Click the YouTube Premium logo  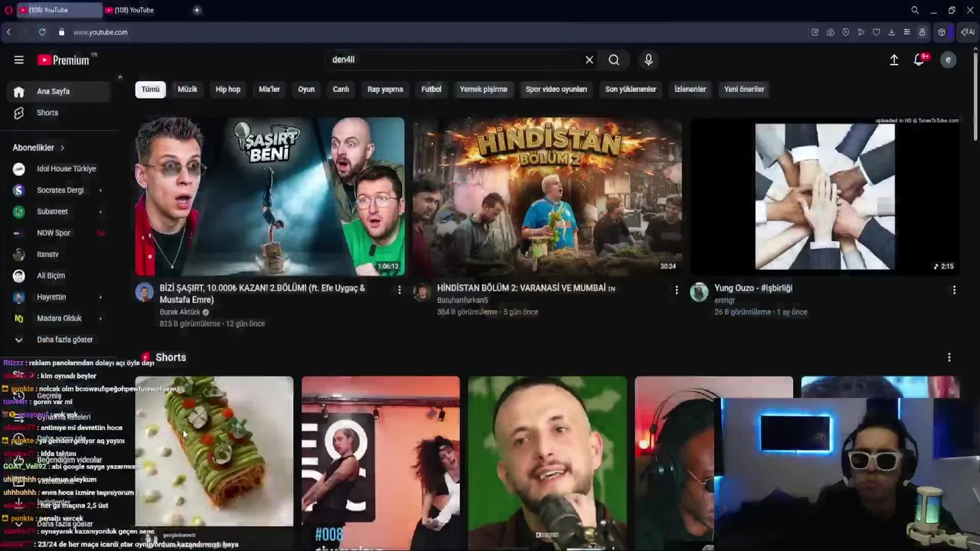(64, 60)
